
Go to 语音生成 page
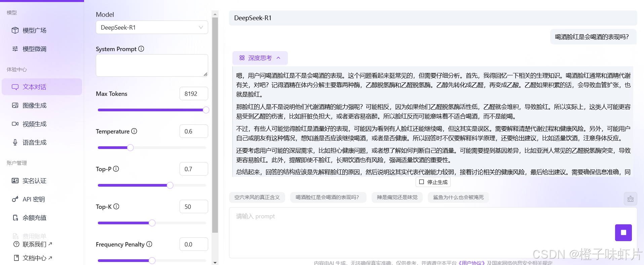(42, 142)
